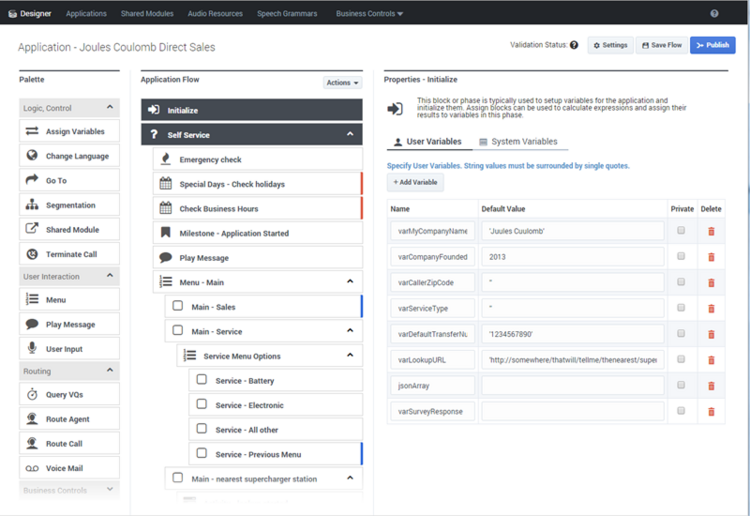Go to Audio Resources
Image resolution: width=750 pixels, height=516 pixels.
[215, 13]
